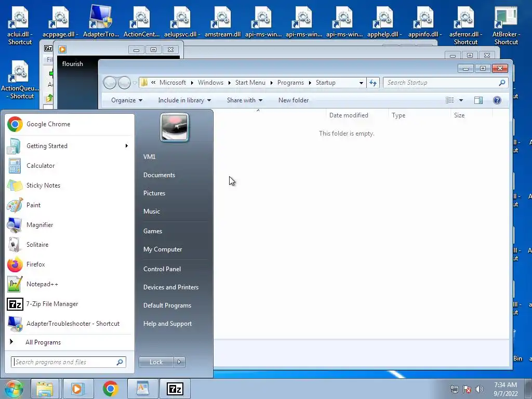Click the Windows Start orb

14,389
